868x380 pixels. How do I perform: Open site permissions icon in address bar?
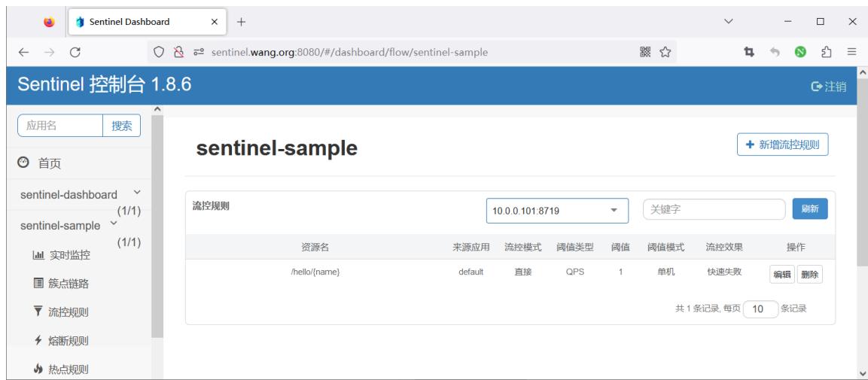click(199, 52)
